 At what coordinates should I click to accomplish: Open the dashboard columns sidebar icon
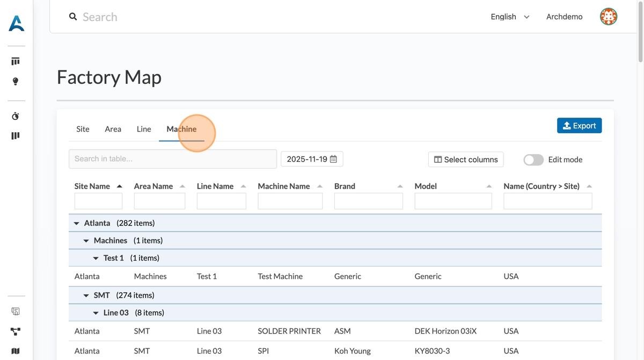tap(16, 61)
